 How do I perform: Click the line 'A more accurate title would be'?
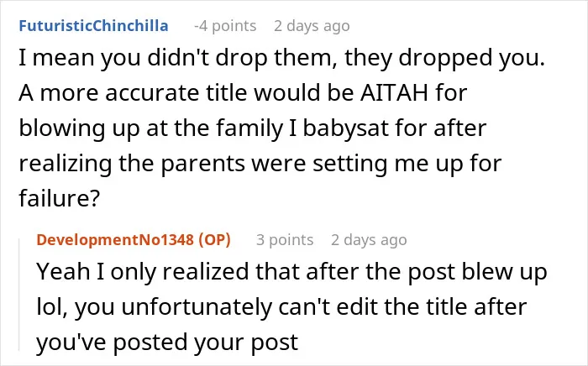point(243,92)
